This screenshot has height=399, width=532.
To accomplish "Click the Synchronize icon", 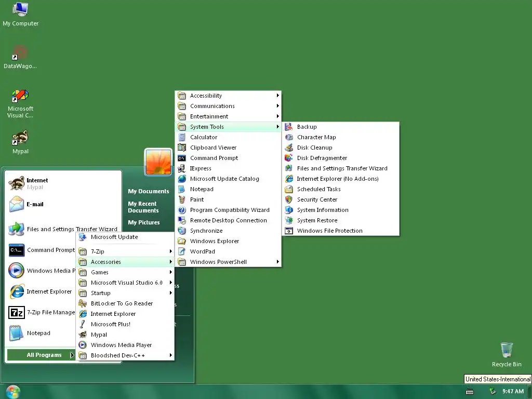I will (182, 231).
